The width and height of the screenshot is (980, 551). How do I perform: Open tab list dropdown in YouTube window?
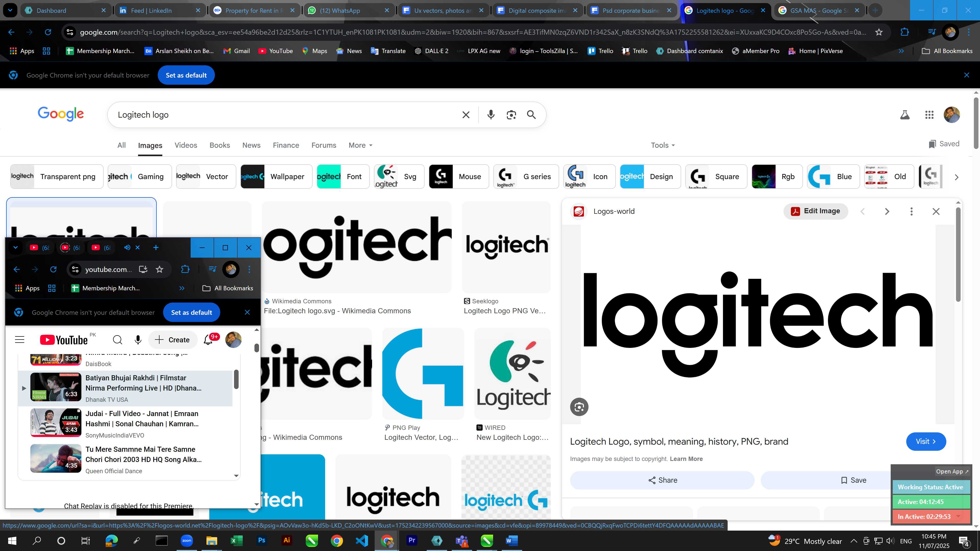pos(16,247)
